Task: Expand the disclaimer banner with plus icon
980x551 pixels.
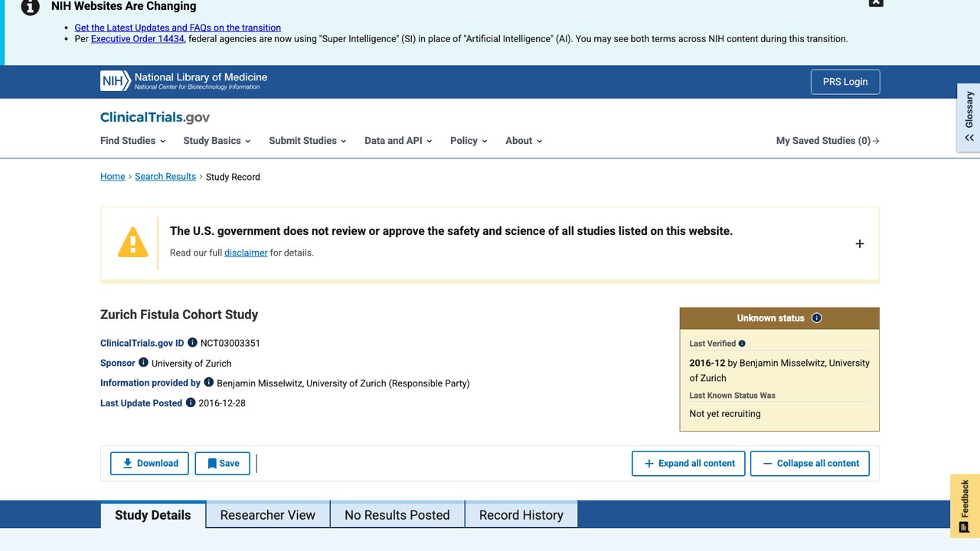Action: tap(859, 243)
